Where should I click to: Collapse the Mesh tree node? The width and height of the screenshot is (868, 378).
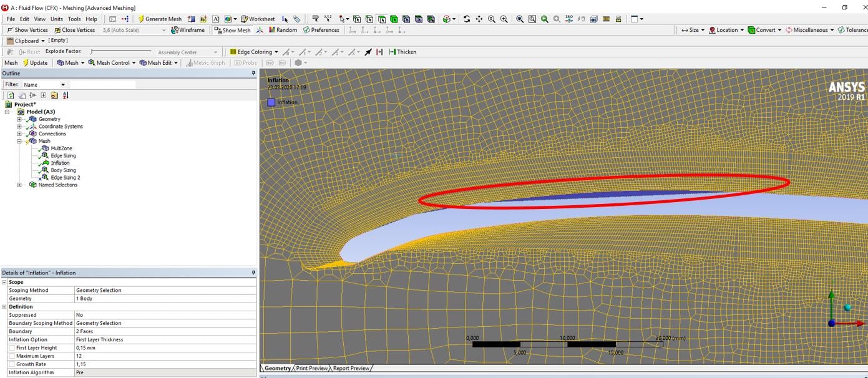pos(19,141)
